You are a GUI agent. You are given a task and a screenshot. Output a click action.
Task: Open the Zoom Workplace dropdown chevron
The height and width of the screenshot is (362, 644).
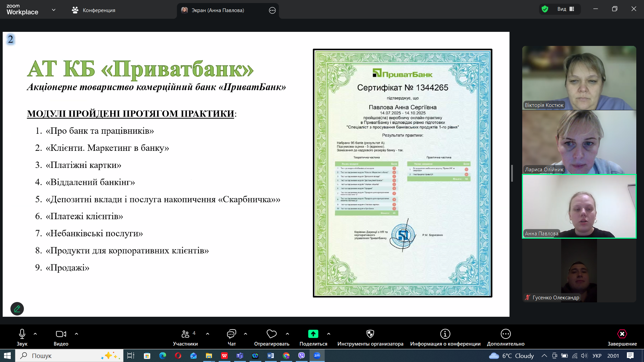coord(54,10)
